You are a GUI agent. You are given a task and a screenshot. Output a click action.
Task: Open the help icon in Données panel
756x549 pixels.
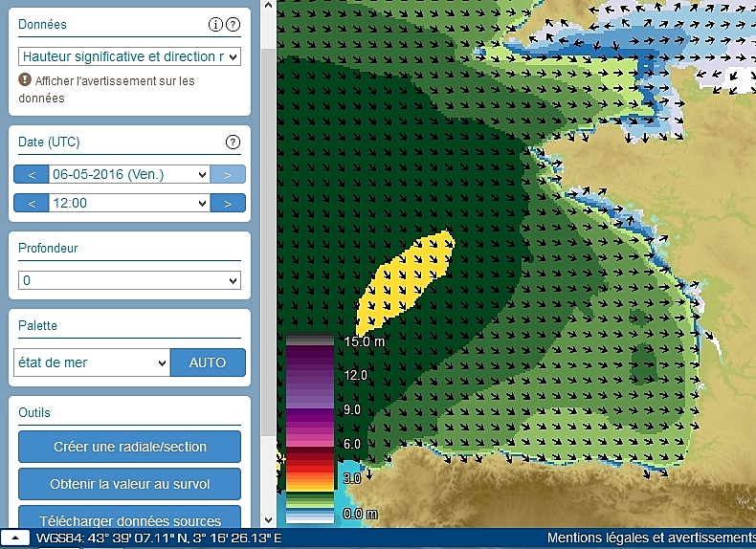[x=233, y=25]
